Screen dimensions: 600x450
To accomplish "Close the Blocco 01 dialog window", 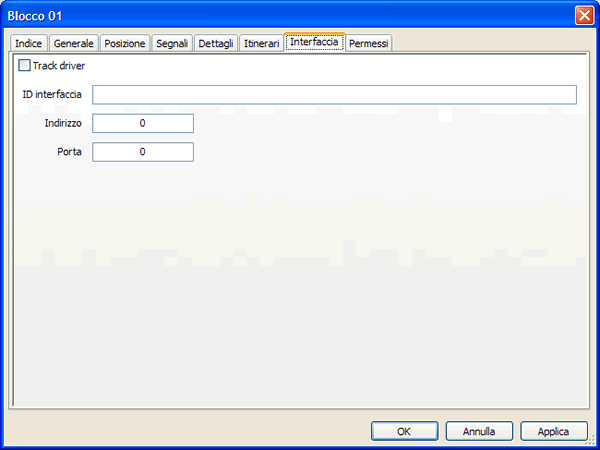I will (x=584, y=15).
